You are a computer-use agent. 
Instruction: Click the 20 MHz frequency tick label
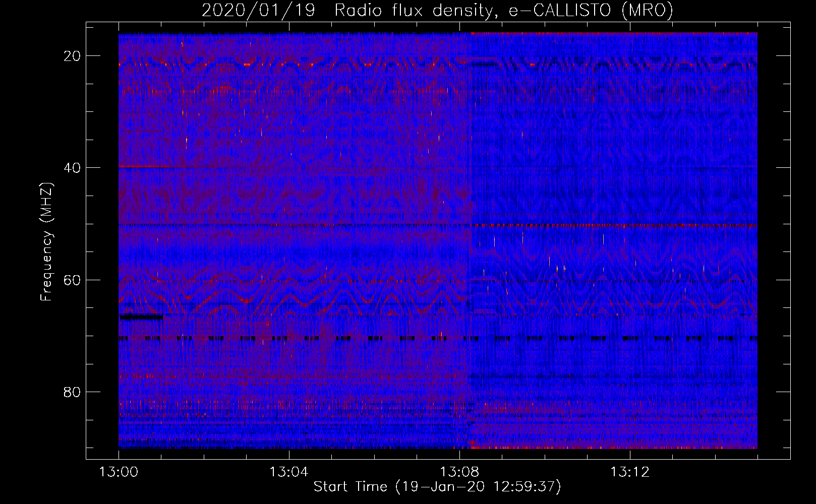point(72,56)
